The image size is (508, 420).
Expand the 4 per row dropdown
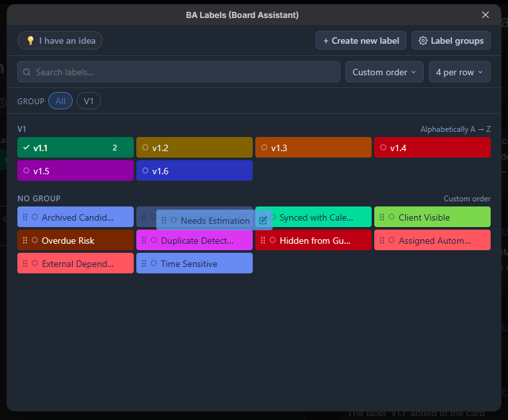[x=459, y=72]
